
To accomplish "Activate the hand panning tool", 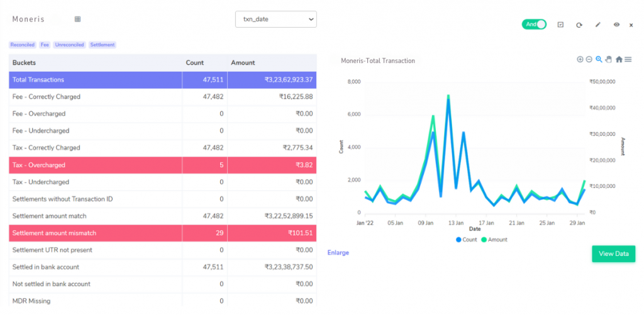I will pyautogui.click(x=608, y=60).
